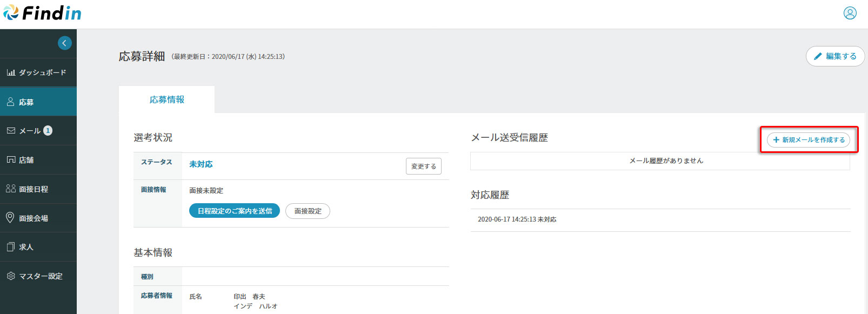Image resolution: width=868 pixels, height=314 pixels.
Task: Go to 面接日程 in the sidebar
Action: (34, 189)
